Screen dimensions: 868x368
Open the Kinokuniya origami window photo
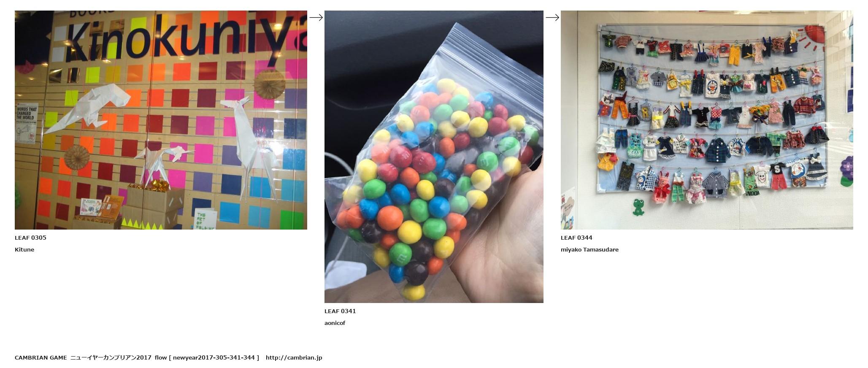(x=161, y=120)
